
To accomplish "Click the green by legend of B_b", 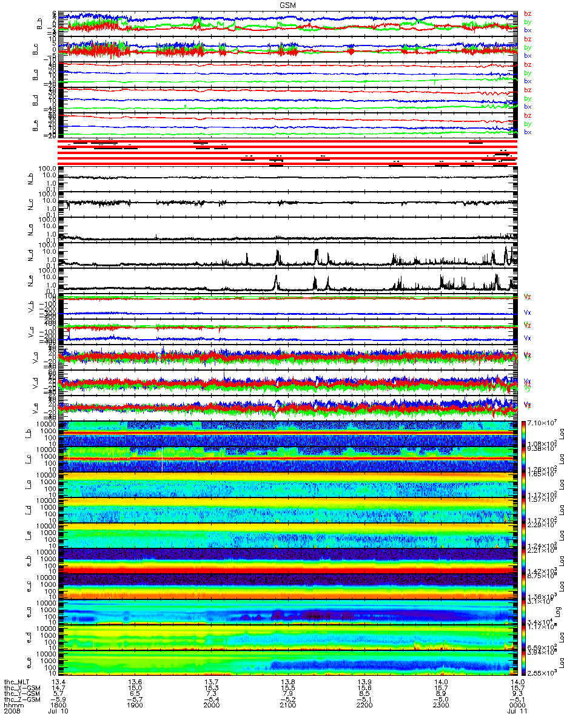I will point(528,22).
